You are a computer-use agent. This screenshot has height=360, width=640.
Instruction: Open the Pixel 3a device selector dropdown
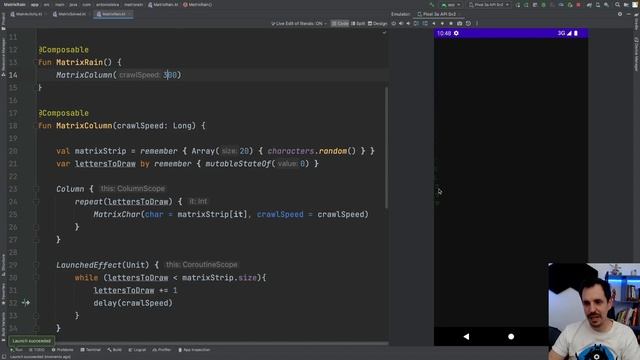489,5
